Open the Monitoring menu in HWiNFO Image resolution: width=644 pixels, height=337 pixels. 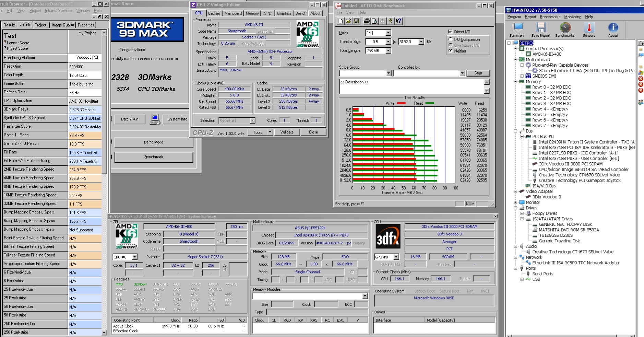point(573,17)
